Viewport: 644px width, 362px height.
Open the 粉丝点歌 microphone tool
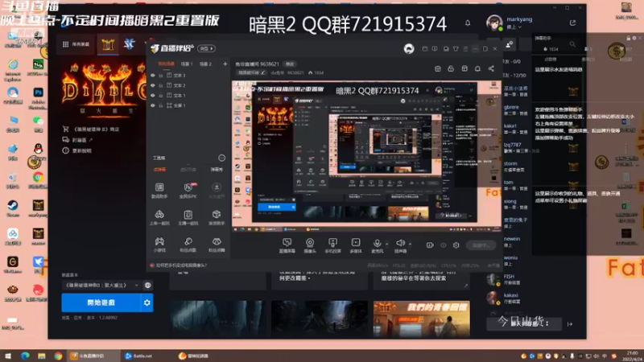point(188,245)
